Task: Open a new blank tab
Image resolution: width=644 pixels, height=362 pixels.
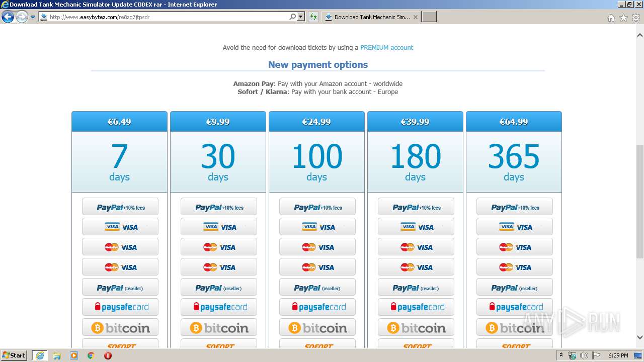Action: (x=429, y=17)
